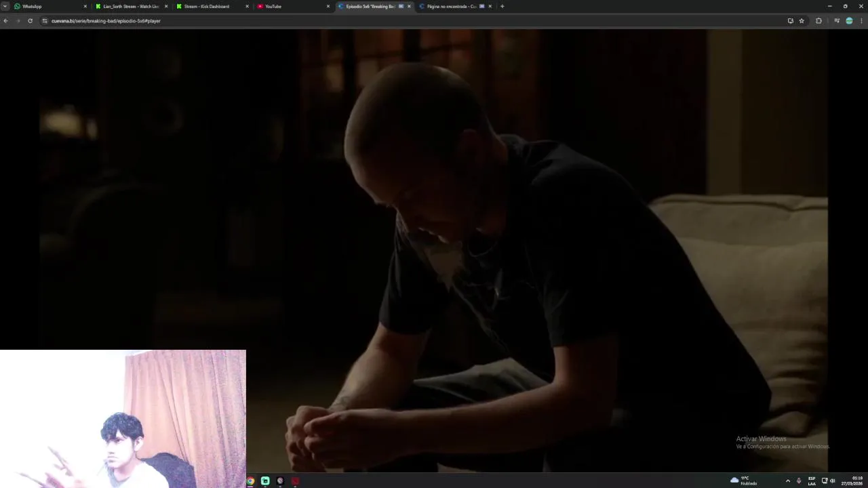The width and height of the screenshot is (868, 488).
Task: Click the screen cast icon in address bar
Action: click(x=790, y=21)
